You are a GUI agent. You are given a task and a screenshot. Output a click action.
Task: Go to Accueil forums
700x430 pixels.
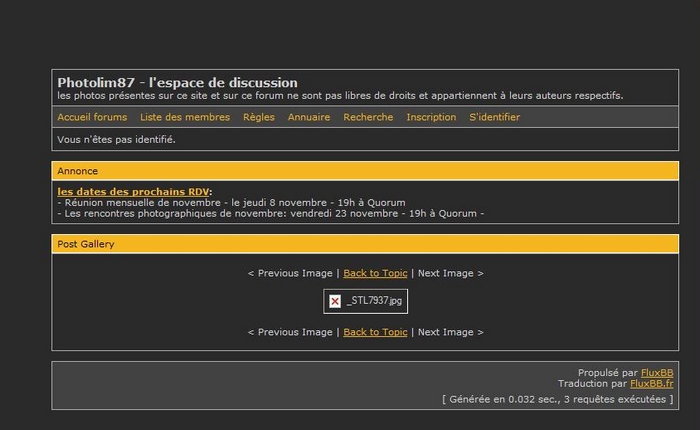click(x=92, y=117)
